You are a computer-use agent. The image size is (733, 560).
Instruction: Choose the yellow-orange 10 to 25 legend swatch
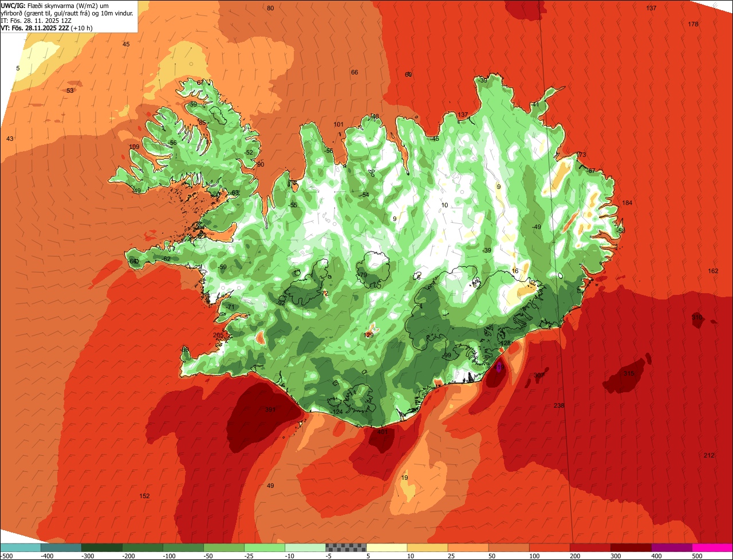point(427,547)
